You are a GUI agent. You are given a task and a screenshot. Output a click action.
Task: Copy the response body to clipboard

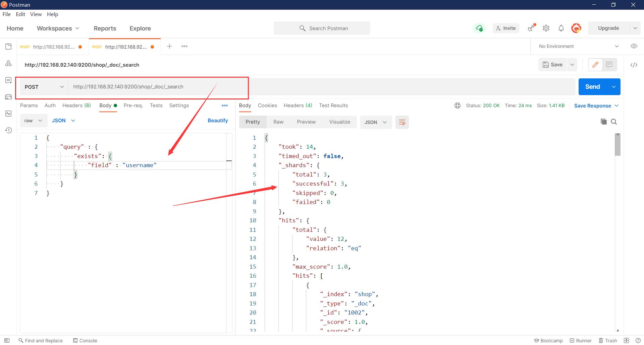(604, 122)
